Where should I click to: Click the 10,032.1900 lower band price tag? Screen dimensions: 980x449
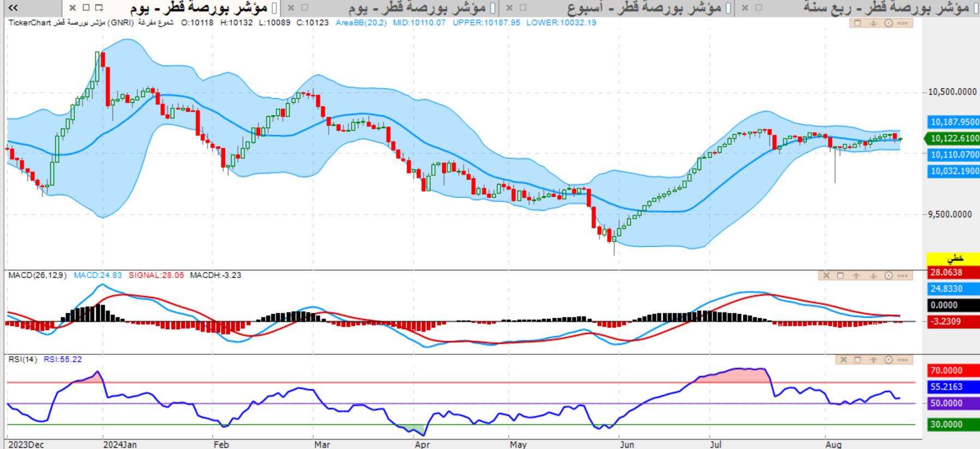click(954, 171)
